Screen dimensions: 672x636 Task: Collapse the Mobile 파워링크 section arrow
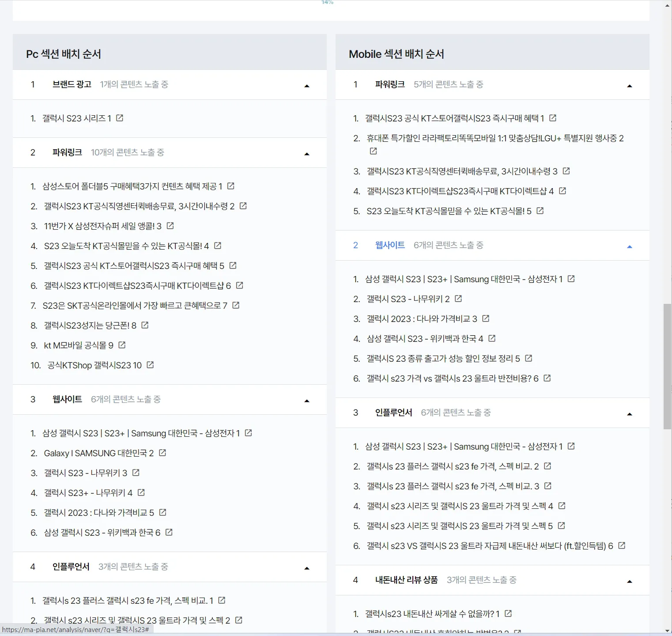pyautogui.click(x=630, y=86)
